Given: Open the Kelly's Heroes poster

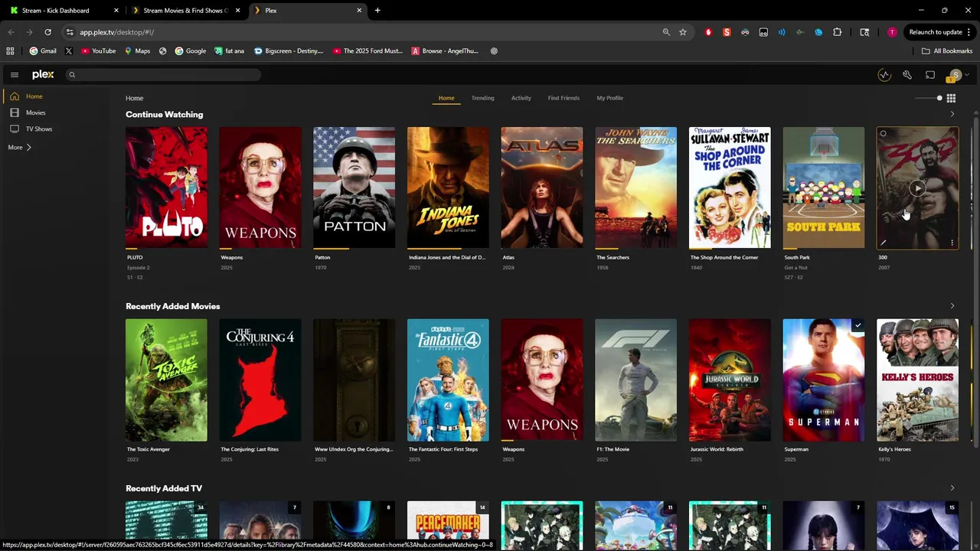Looking at the screenshot, I should [x=917, y=380].
